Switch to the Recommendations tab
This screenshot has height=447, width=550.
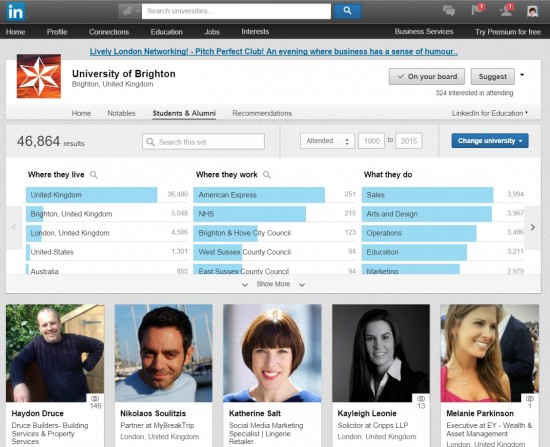(262, 113)
